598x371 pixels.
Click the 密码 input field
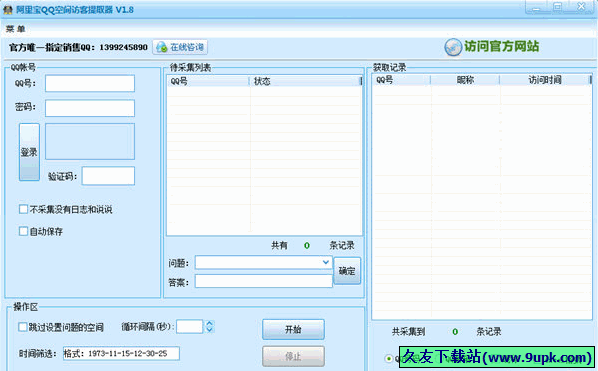90,108
